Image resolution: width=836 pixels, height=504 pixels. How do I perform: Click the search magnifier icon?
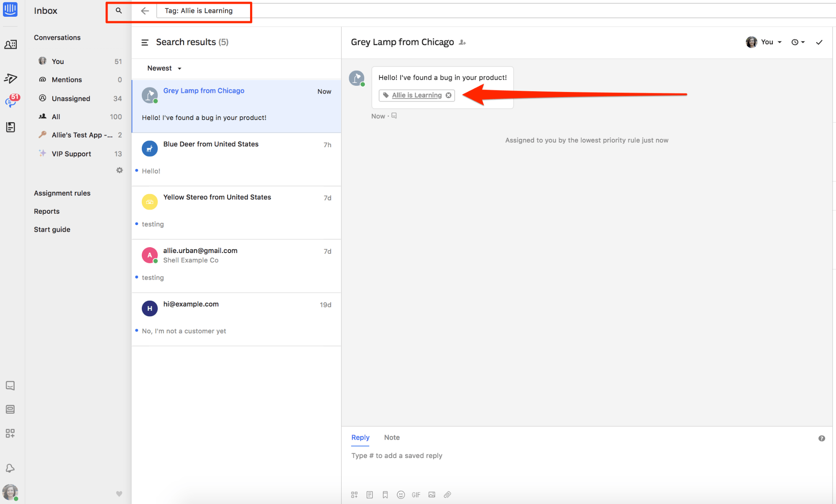[119, 11]
